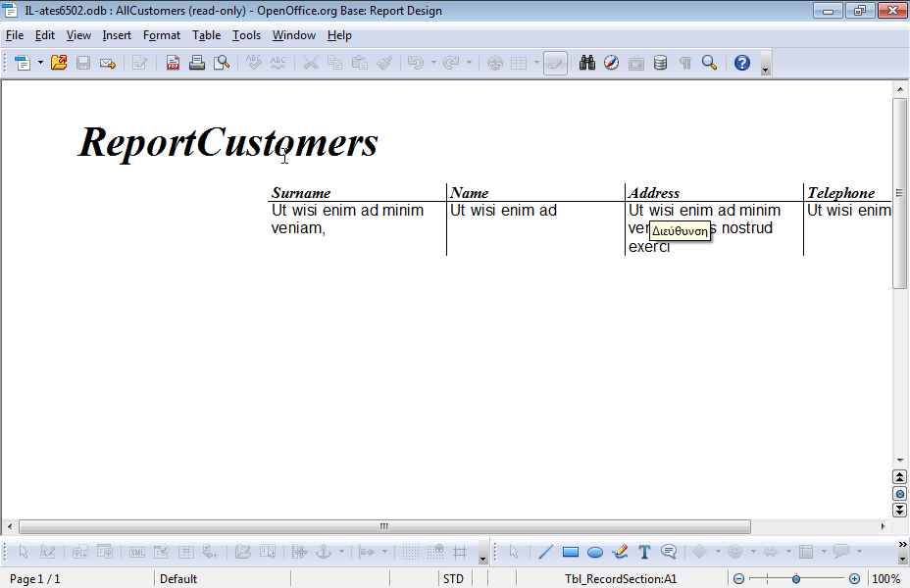
Task: Open the Undo history dropdown
Action: pos(433,63)
